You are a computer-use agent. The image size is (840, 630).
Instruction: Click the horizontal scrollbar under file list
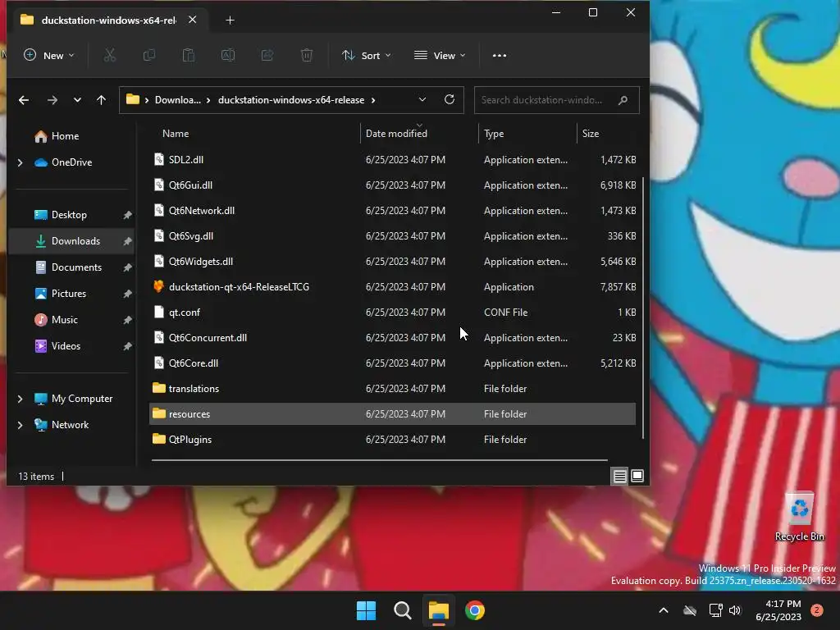click(x=379, y=459)
